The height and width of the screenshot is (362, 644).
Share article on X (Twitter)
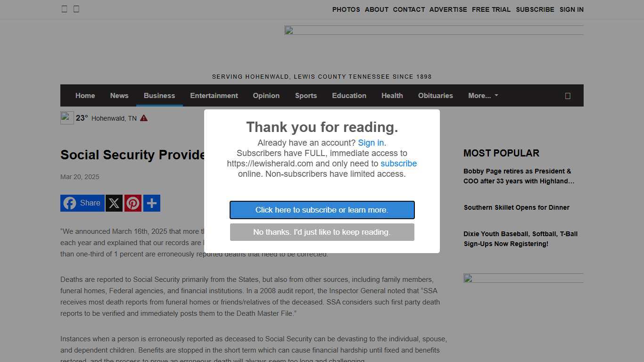[114, 203]
